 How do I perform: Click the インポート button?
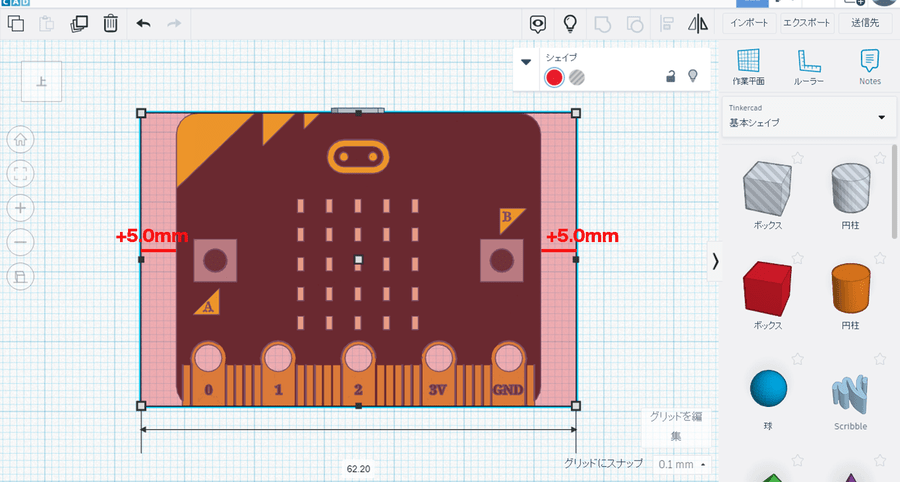pos(749,23)
